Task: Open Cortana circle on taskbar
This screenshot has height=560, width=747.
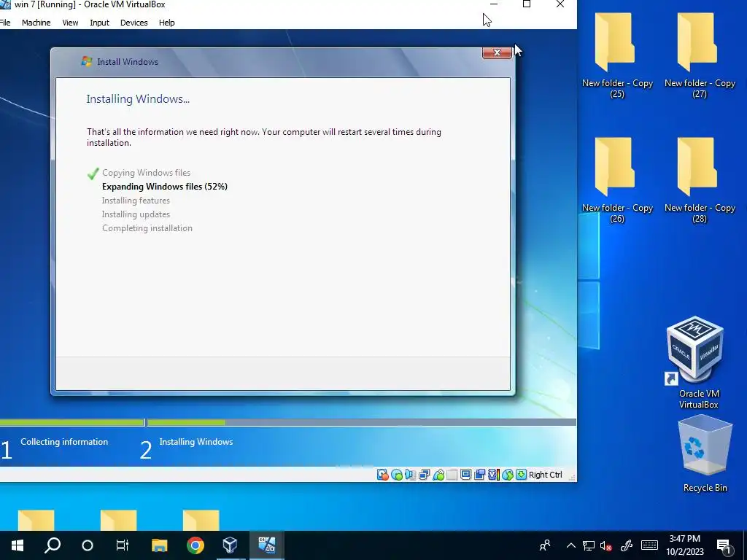Action: pyautogui.click(x=88, y=545)
